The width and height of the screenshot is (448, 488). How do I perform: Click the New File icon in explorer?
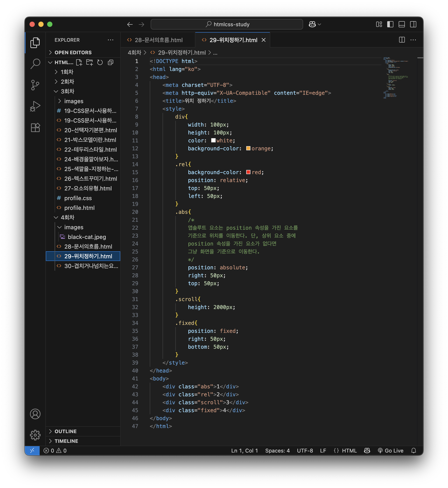(79, 62)
